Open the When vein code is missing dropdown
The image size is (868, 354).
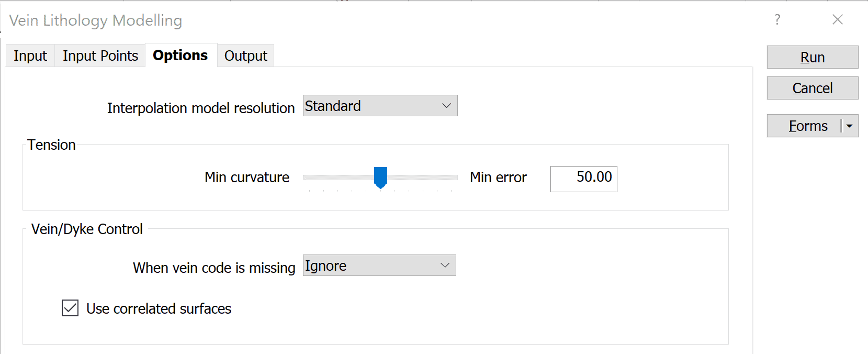pos(445,265)
